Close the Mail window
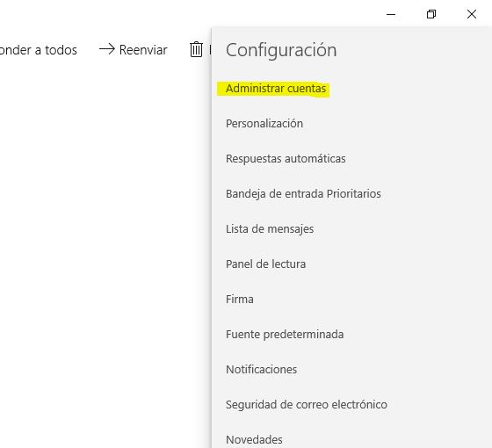This screenshot has width=492, height=448. tap(472, 14)
